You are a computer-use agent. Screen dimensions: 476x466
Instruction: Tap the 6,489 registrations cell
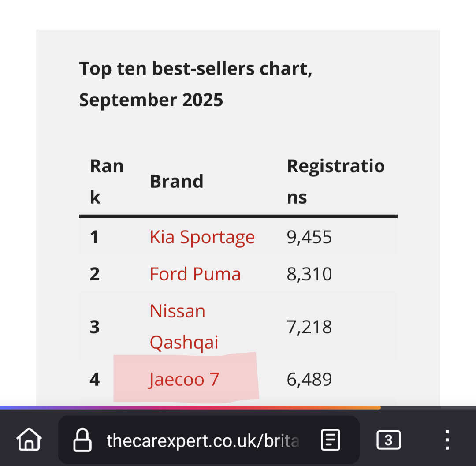point(309,380)
